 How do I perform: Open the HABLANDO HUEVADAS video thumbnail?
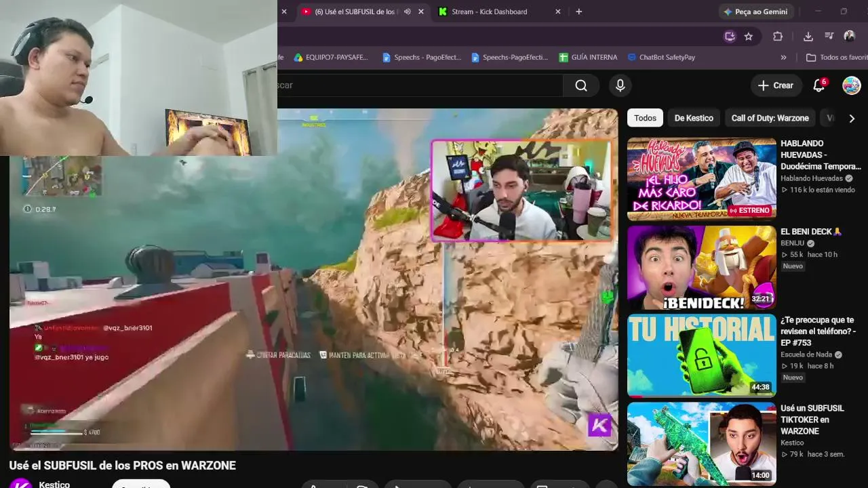[702, 180]
